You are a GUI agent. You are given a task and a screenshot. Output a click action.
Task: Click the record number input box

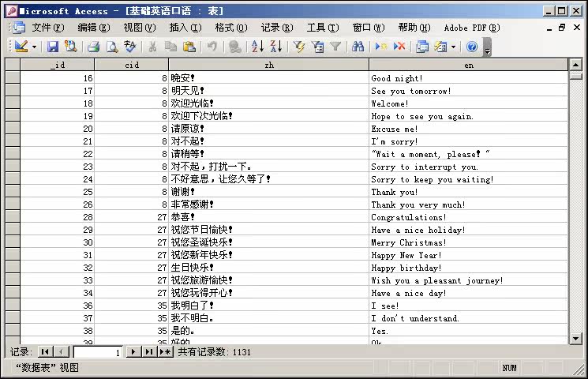click(99, 352)
